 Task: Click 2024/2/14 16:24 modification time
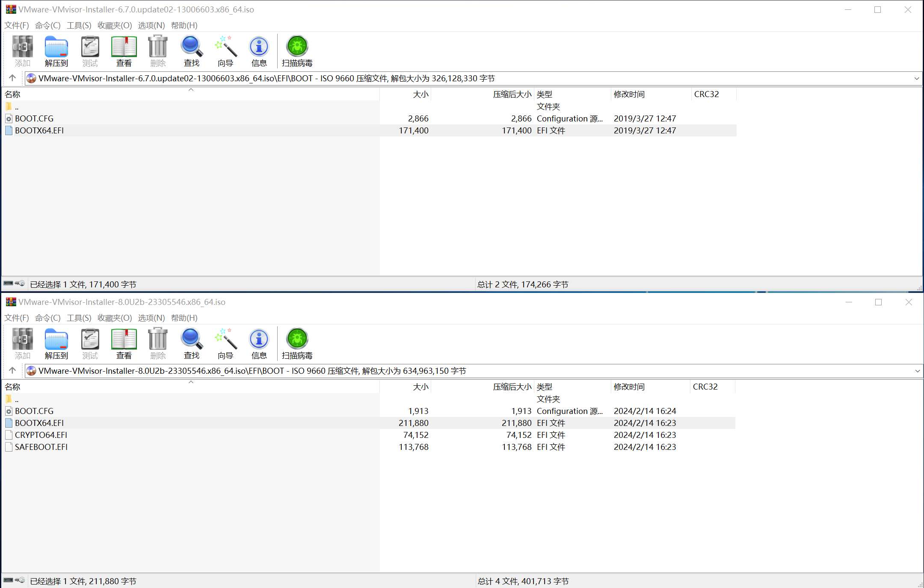tap(645, 411)
